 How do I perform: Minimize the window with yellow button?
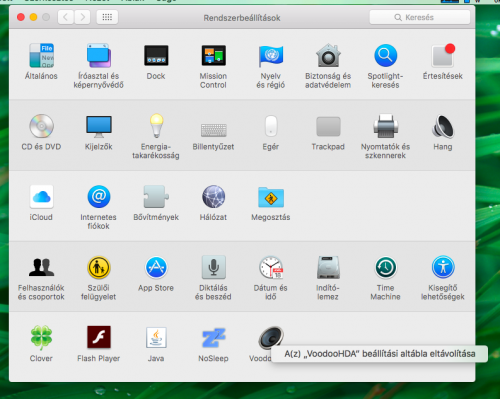click(x=33, y=17)
